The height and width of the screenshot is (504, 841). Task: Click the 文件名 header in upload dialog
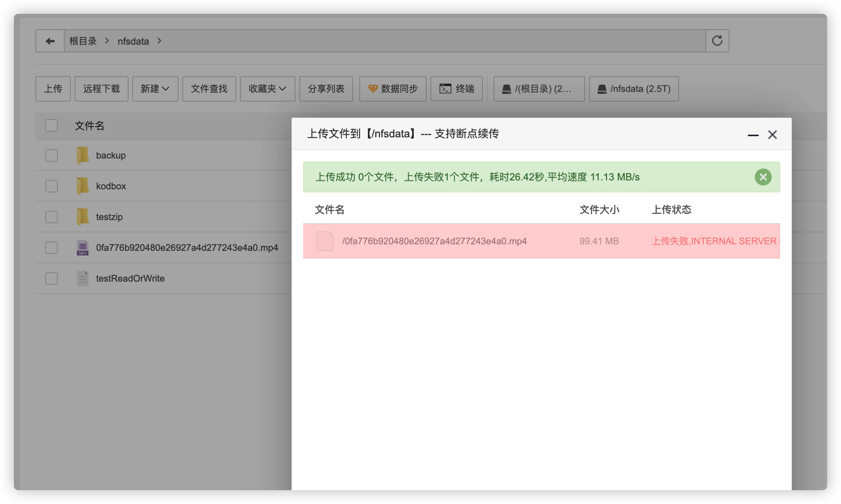[x=330, y=210]
